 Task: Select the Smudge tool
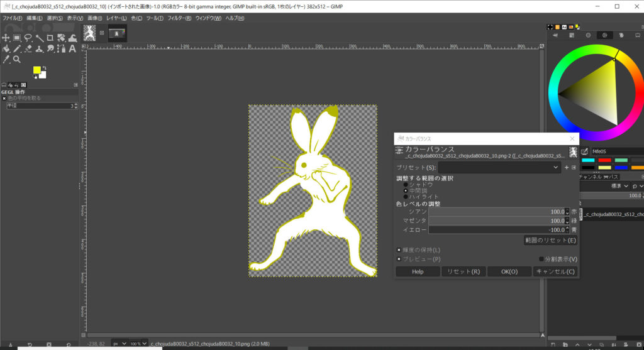point(50,49)
